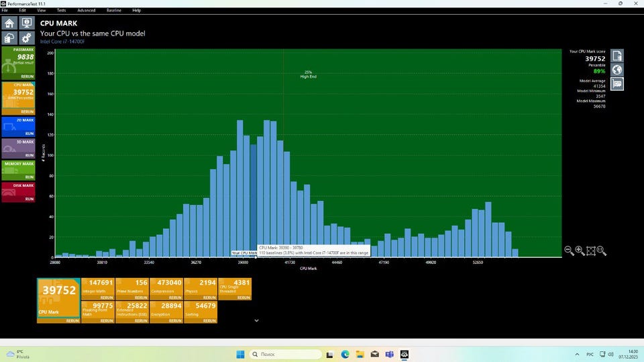Viewport: 644px width, 362px height.
Task: Click the fit-to-view chart zoom icon
Action: [591, 251]
